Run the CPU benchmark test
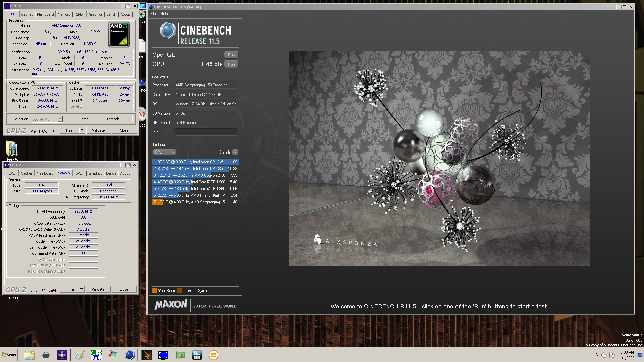This screenshot has width=644, height=362. tap(231, 64)
